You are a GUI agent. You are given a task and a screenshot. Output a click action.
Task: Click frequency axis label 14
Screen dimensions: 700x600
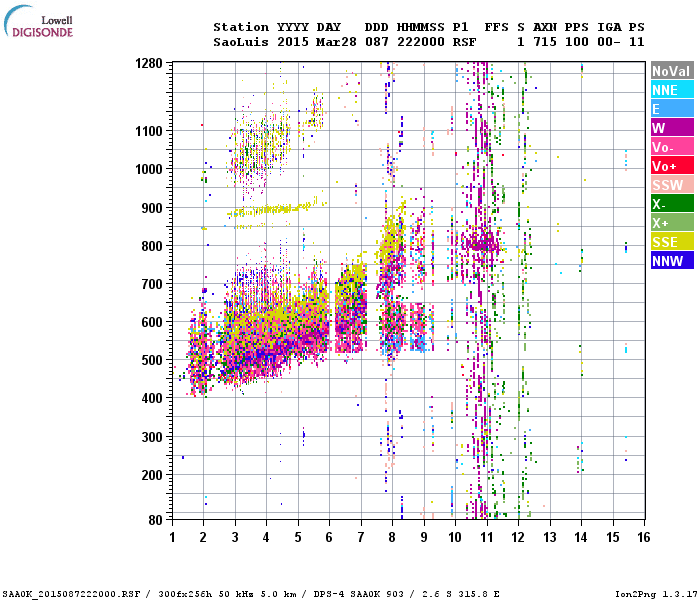[x=581, y=538]
